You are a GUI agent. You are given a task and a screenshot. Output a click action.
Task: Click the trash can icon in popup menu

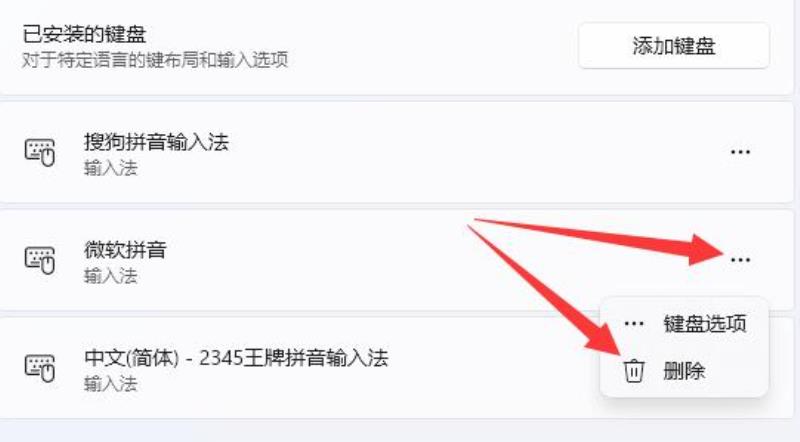pos(634,371)
